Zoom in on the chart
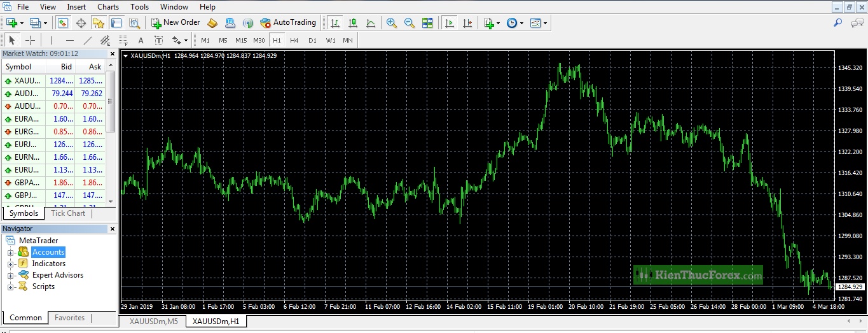The width and height of the screenshot is (868, 333). pos(392,23)
